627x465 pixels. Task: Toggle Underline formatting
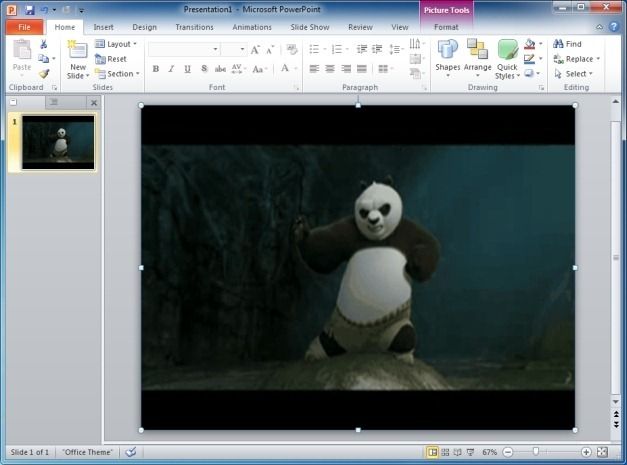[187, 69]
